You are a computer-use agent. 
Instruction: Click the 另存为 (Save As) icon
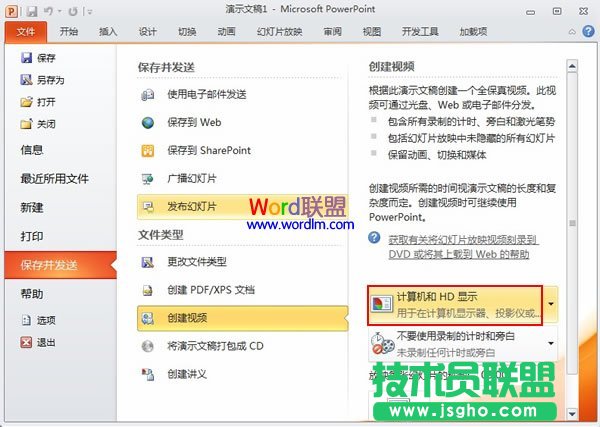tap(27, 79)
